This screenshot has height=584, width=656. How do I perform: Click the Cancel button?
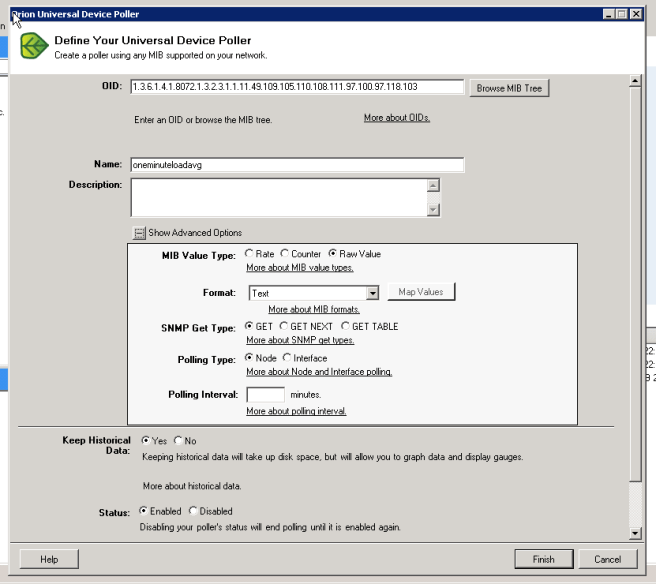[x=608, y=559]
